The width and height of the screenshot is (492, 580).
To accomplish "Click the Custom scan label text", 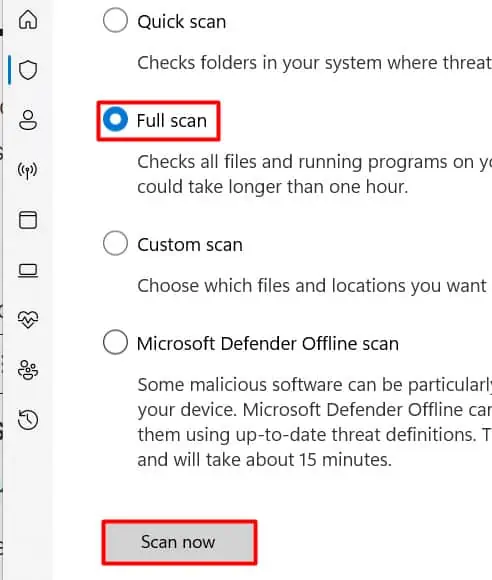I will coord(190,245).
